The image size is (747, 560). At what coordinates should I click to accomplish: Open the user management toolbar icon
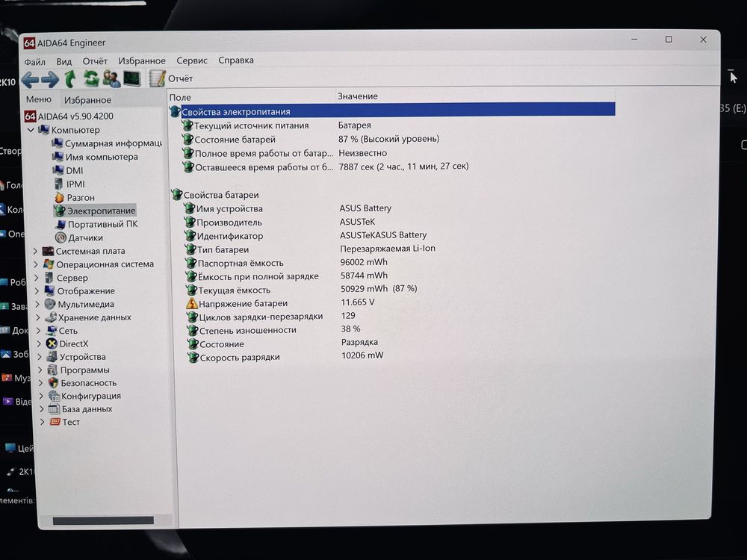pos(111,78)
